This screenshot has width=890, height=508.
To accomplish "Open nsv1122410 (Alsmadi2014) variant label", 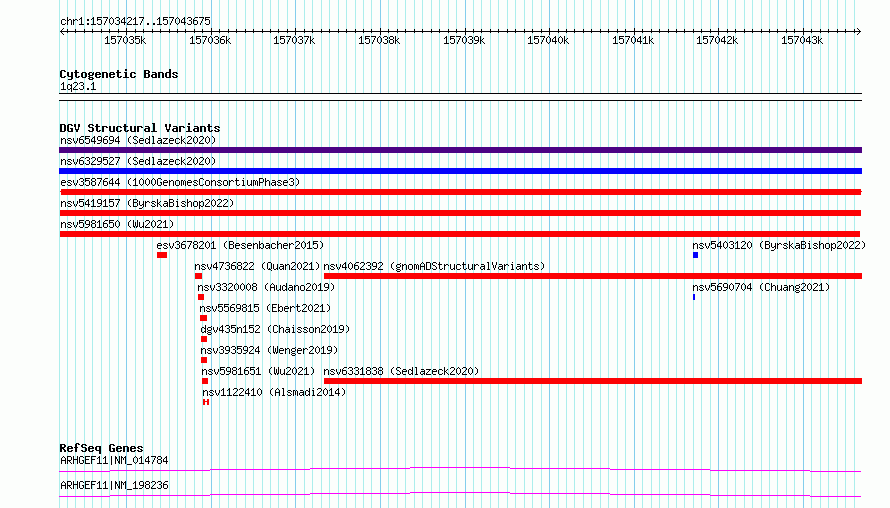I will tap(274, 392).
